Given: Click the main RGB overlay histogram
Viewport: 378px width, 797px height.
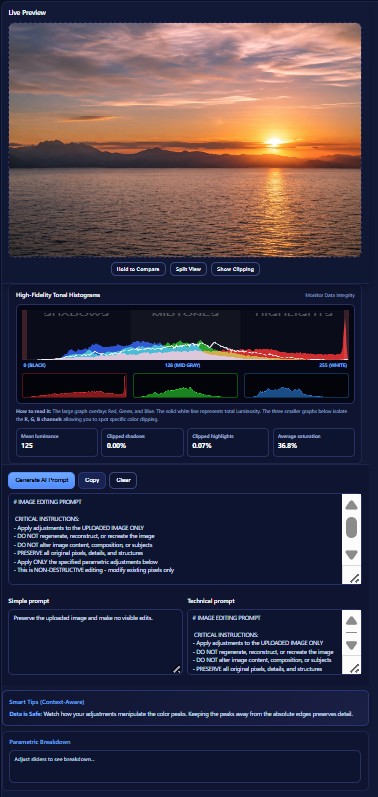Looking at the screenshot, I should [x=185, y=335].
